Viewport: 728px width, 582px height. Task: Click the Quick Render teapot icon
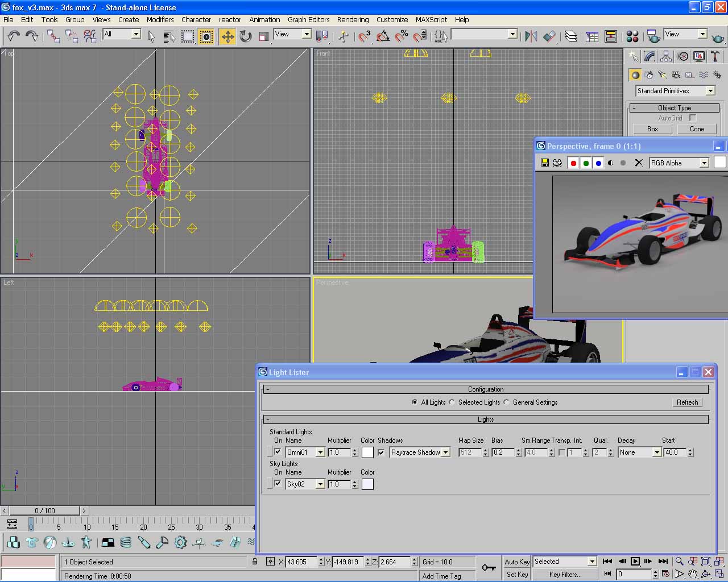point(718,37)
